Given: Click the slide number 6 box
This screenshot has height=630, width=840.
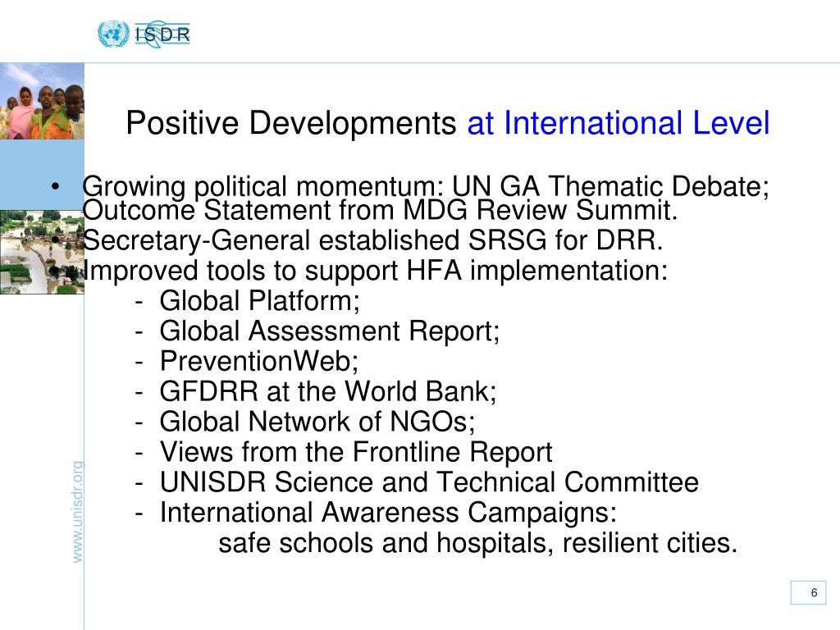Looking at the screenshot, I should tap(808, 592).
